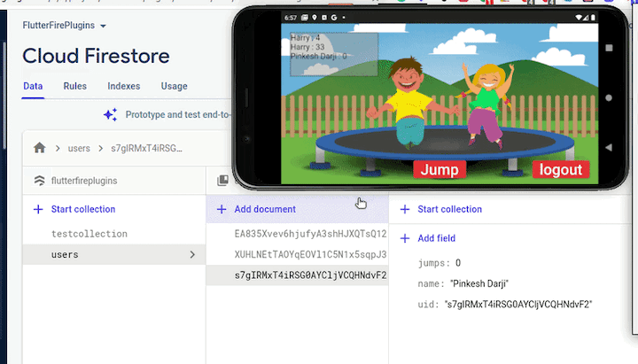Select the users collection
The height and width of the screenshot is (364, 638).
click(114, 254)
